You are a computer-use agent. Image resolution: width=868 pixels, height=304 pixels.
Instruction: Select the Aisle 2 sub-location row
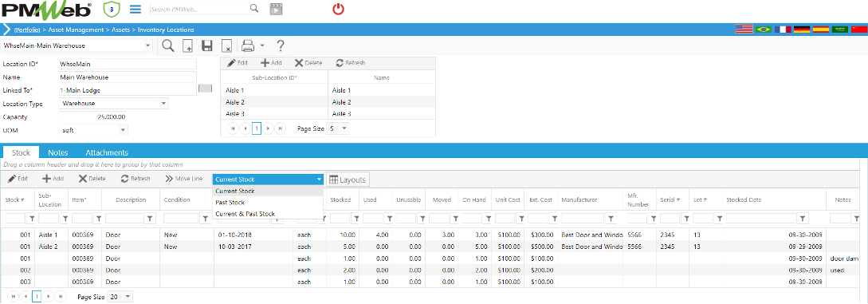click(x=328, y=102)
